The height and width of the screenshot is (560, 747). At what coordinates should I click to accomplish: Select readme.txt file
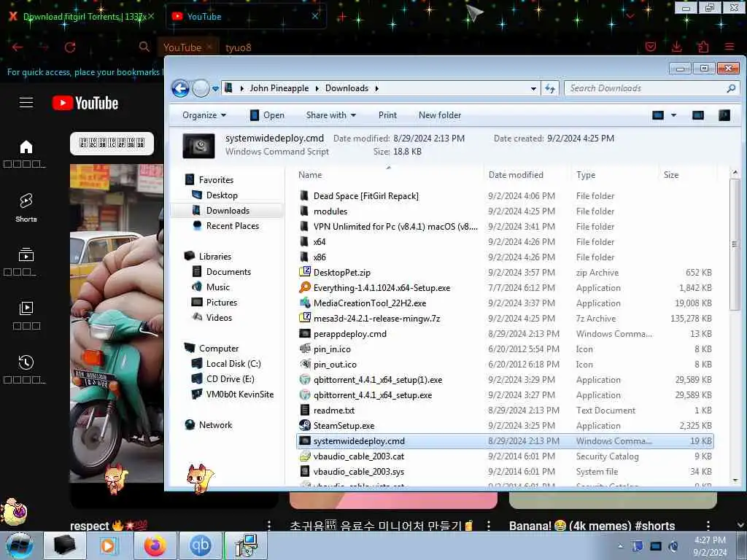tap(334, 410)
